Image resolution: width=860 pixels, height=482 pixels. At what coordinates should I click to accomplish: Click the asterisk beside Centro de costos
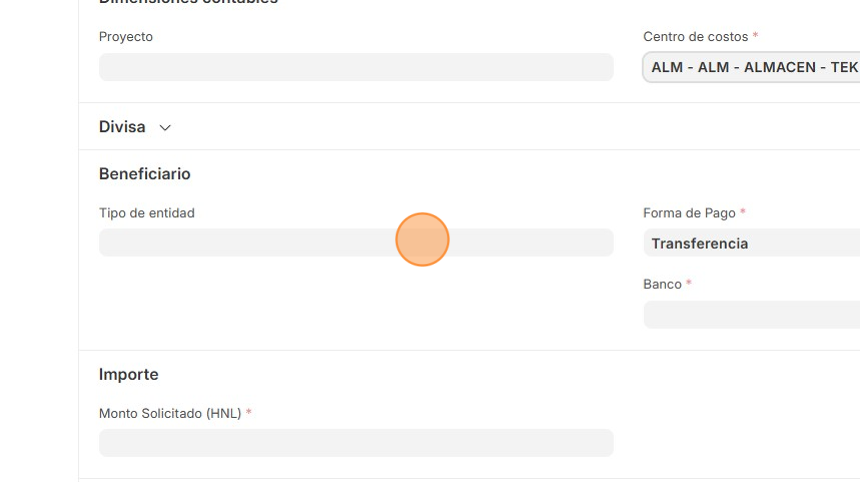756,36
